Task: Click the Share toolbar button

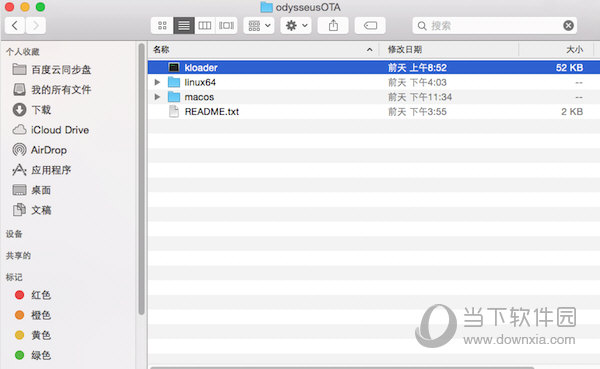Action: 333,26
